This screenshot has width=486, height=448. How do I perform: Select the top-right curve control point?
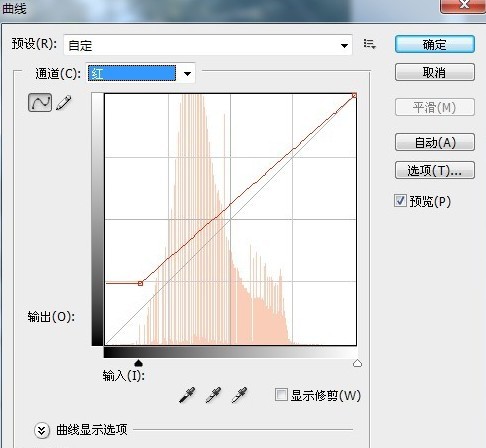(354, 96)
